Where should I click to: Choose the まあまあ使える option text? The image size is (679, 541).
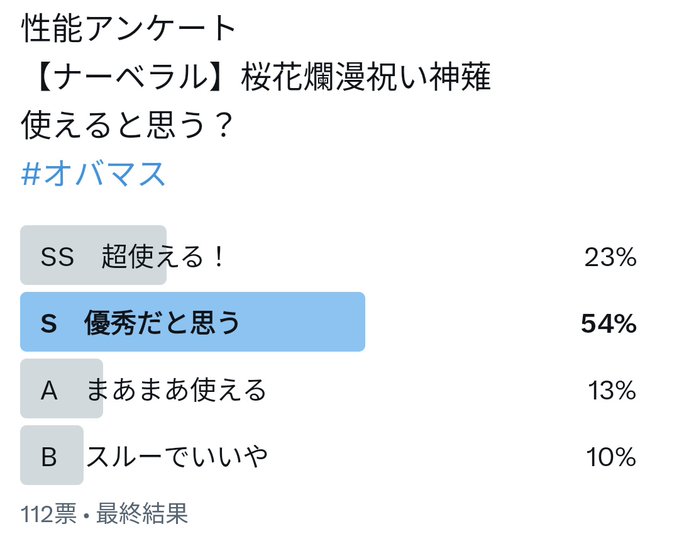coord(176,390)
